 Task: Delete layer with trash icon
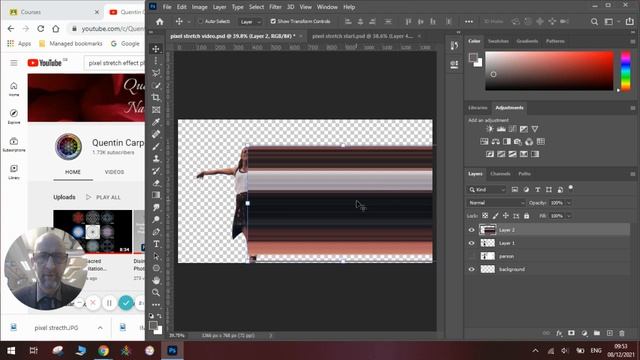pyautogui.click(x=622, y=333)
